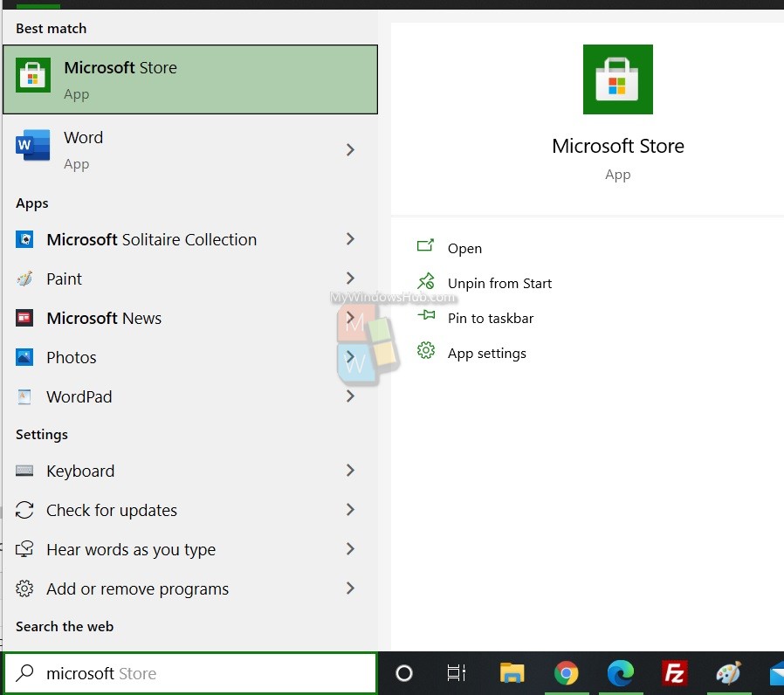The height and width of the screenshot is (695, 784).
Task: Launch Google Chrome from the taskbar
Action: click(566, 673)
